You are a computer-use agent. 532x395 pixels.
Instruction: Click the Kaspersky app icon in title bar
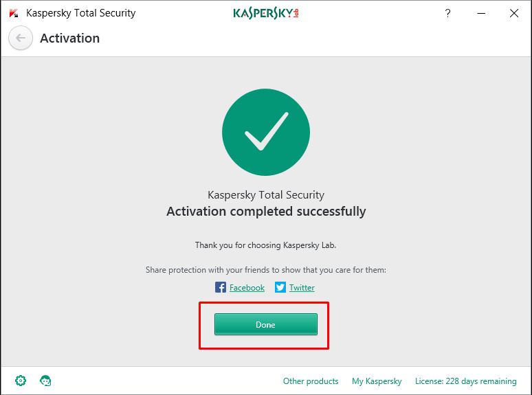(x=14, y=13)
